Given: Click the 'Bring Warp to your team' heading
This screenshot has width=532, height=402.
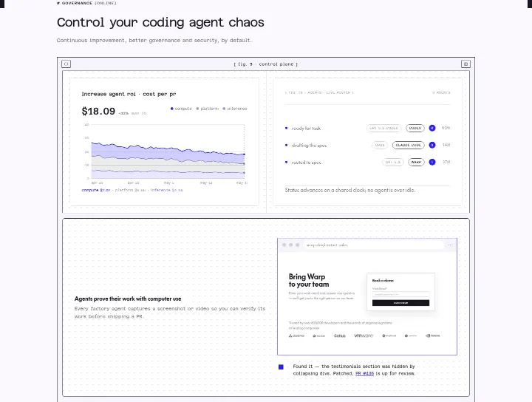Looking at the screenshot, I should point(309,281).
